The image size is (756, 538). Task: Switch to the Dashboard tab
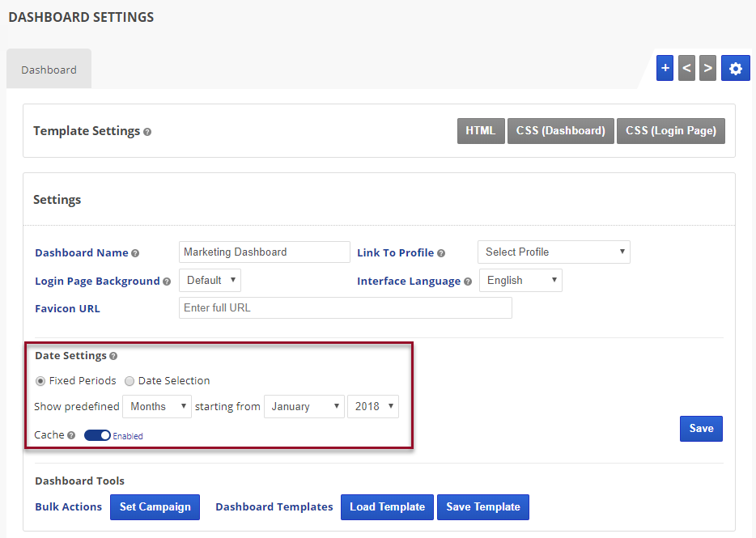[x=49, y=70]
